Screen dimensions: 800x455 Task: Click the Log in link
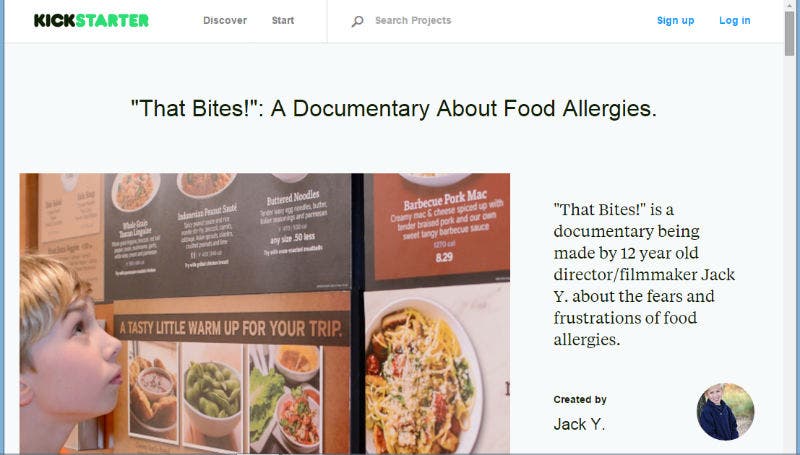tap(735, 21)
